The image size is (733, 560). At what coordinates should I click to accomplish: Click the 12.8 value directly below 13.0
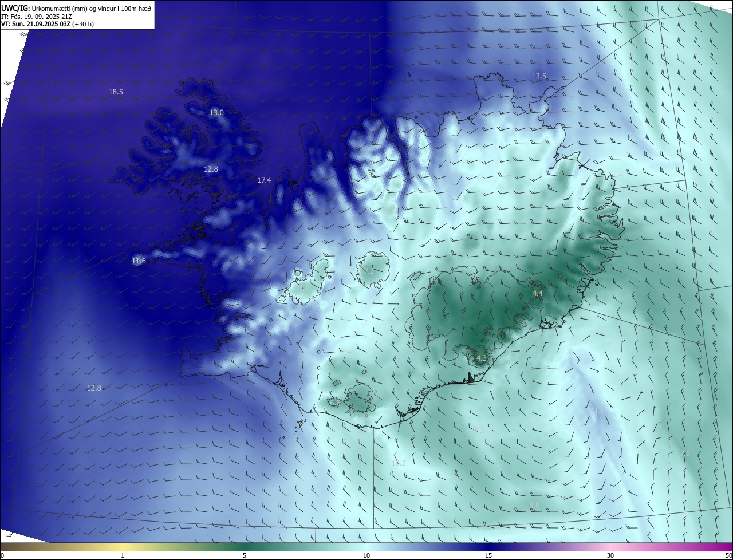click(x=211, y=169)
